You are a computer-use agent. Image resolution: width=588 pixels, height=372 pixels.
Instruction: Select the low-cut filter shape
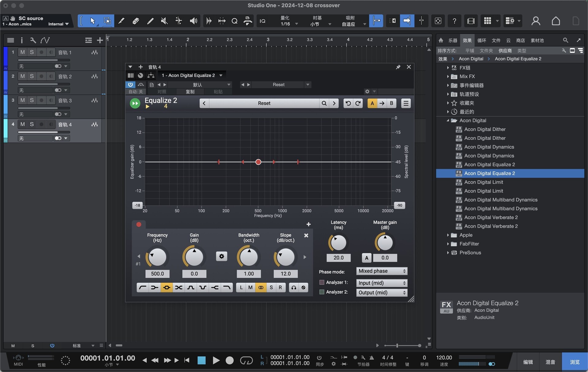[x=142, y=288]
